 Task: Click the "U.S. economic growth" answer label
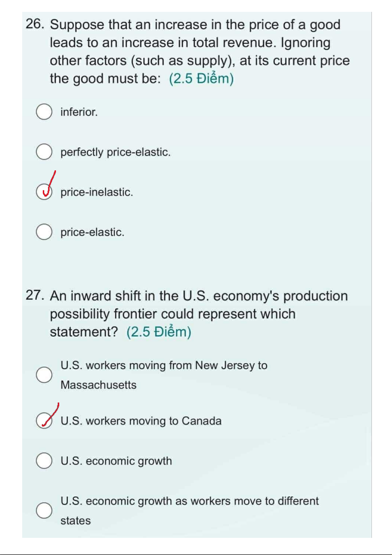point(116,461)
